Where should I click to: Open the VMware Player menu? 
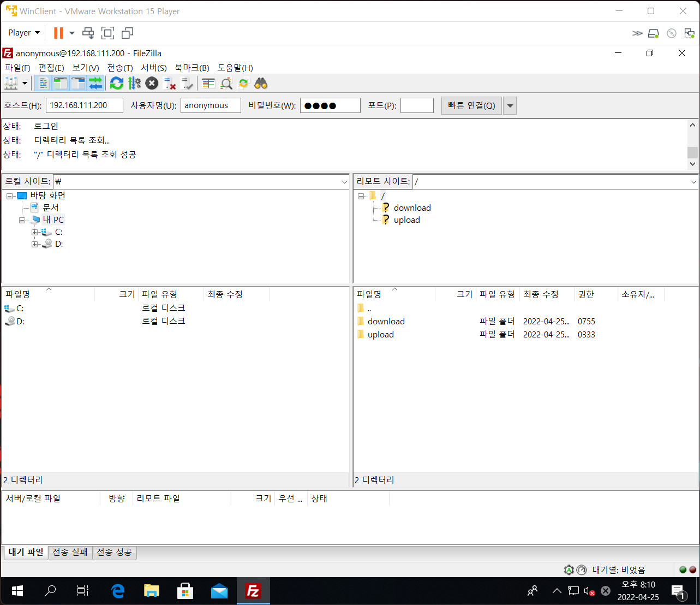click(24, 33)
